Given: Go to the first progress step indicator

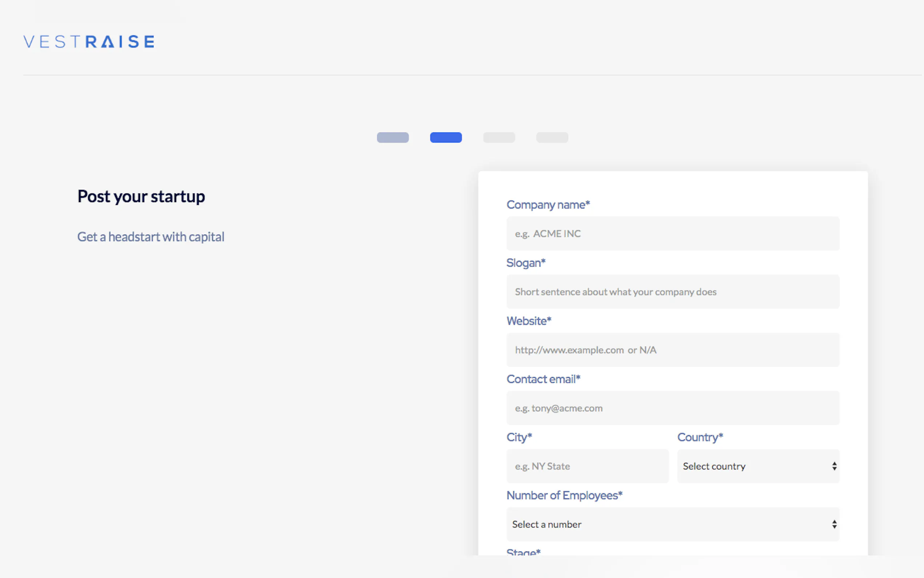Looking at the screenshot, I should 393,137.
